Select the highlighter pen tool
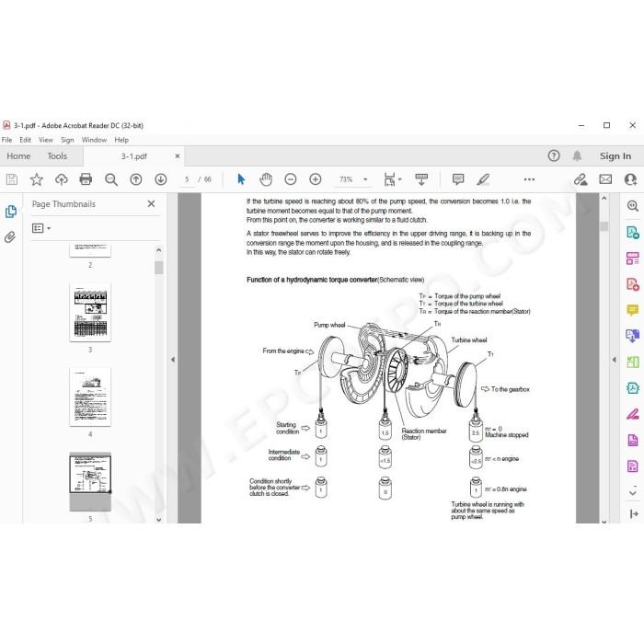 pyautogui.click(x=483, y=179)
